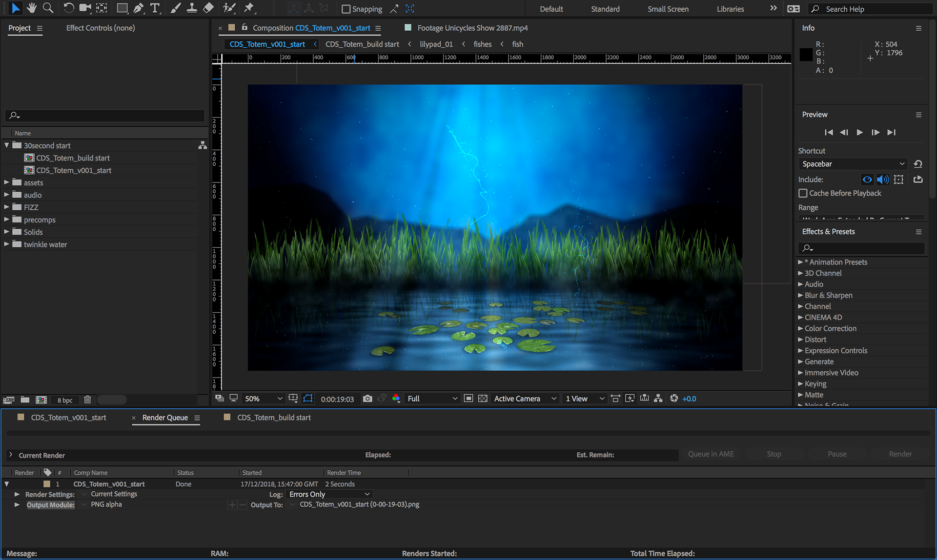Click the Stop render button
Screen dimensions: 937x560
pyautogui.click(x=774, y=454)
